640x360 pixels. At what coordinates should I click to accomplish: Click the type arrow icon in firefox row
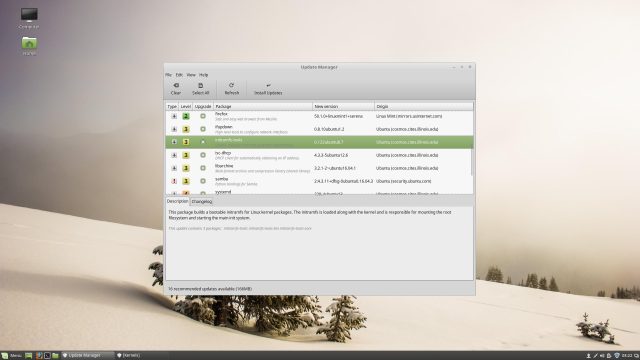click(174, 116)
